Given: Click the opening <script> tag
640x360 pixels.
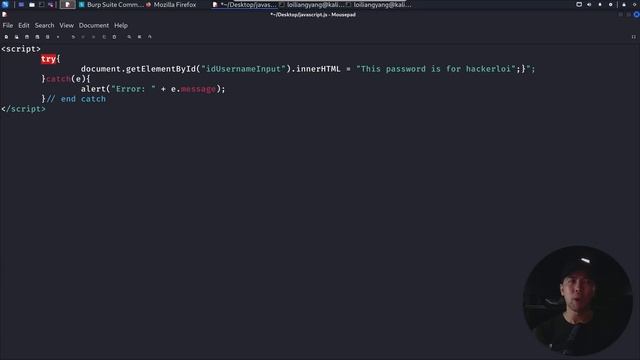Looking at the screenshot, I should [x=21, y=49].
